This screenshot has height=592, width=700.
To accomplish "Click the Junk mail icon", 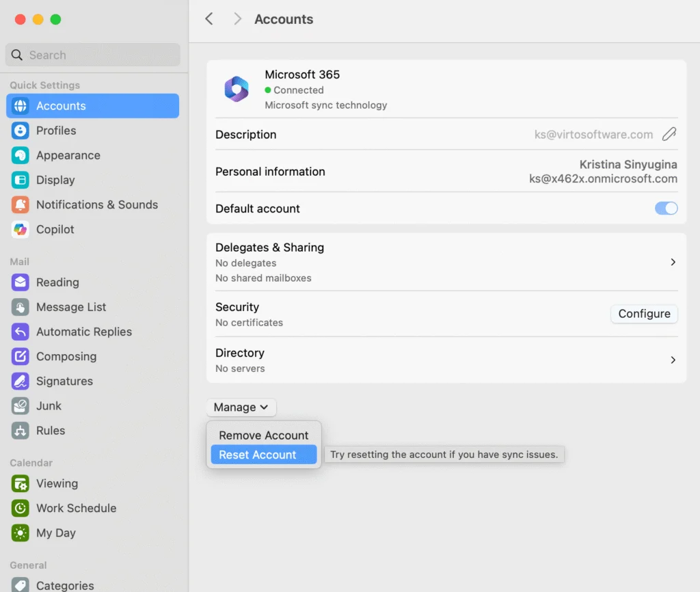I will click(x=20, y=406).
